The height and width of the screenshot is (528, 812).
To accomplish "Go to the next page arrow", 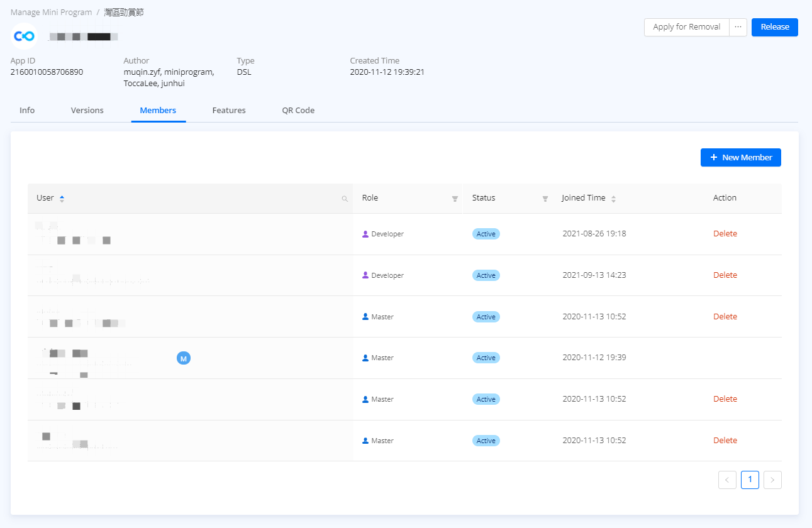I will point(772,480).
